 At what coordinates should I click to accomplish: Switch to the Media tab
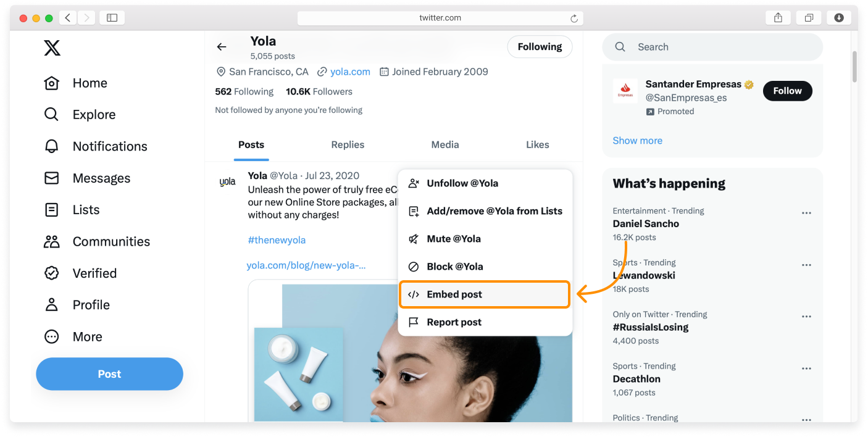[444, 145]
